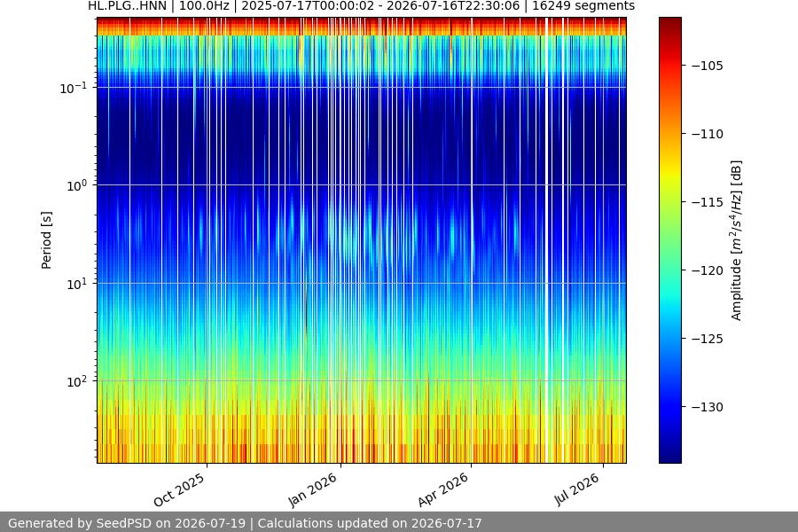798x532 pixels.
Task: Click the 10^2 period tick label
Action: (77, 382)
